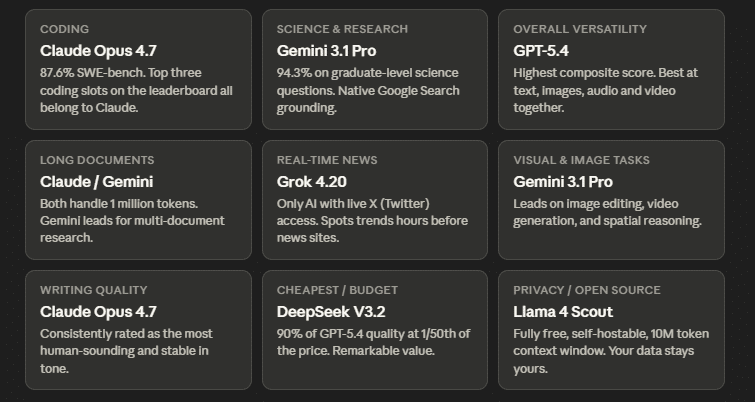Select the Llama 4 Scout heading
This screenshot has height=402, width=755.
pos(561,311)
